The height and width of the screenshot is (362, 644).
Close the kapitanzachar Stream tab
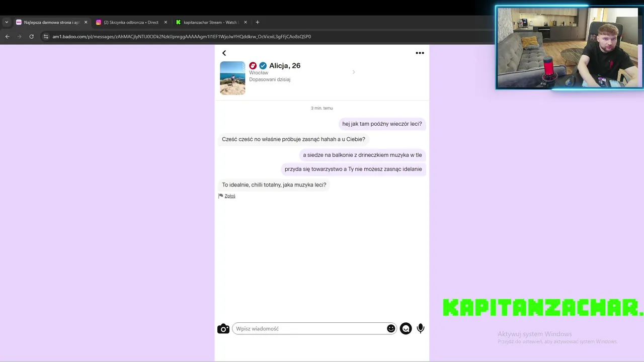pos(246,22)
